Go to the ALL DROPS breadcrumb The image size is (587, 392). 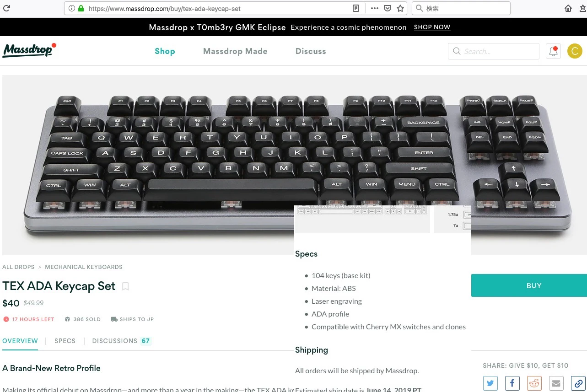(18, 267)
